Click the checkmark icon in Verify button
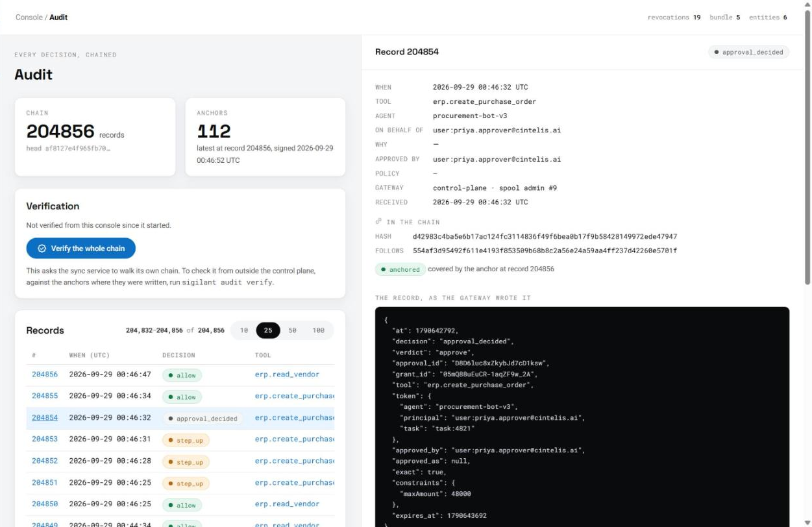The height and width of the screenshot is (527, 812). (42, 249)
